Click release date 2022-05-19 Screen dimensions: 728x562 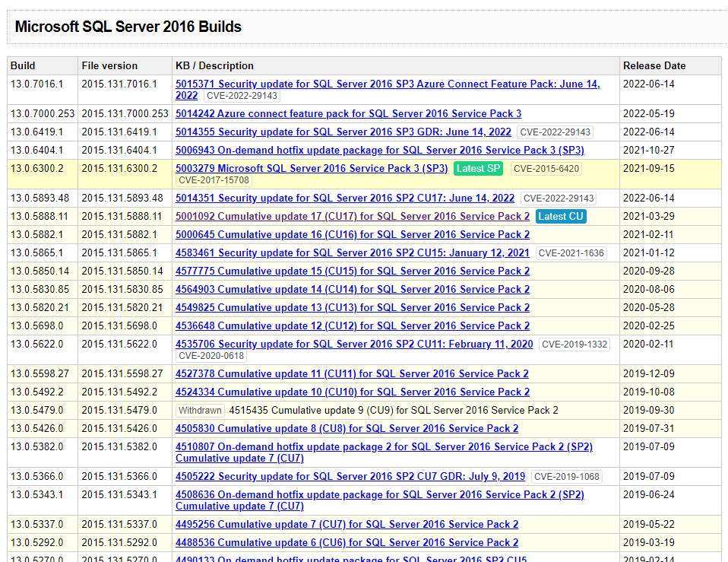(x=649, y=114)
